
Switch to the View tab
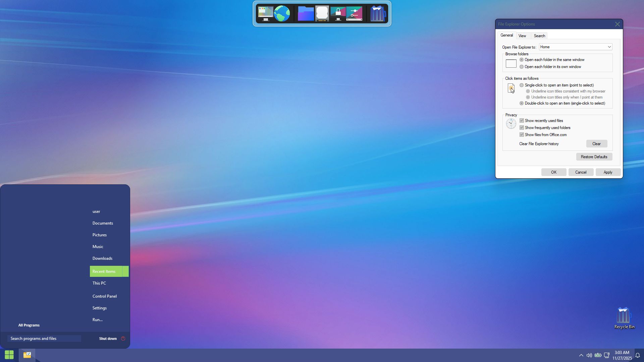coord(522,36)
